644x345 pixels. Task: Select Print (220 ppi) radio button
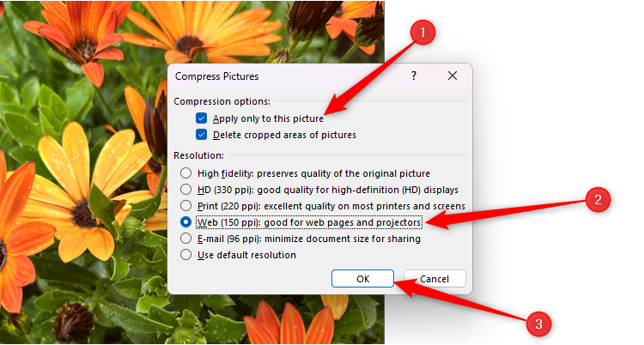(185, 206)
